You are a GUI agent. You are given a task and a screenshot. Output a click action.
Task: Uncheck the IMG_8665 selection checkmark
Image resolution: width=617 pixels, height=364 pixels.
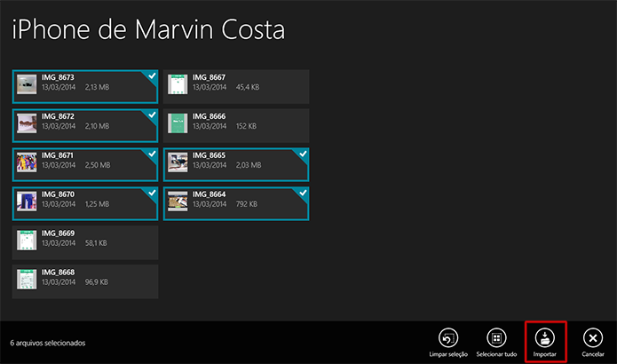tap(303, 154)
